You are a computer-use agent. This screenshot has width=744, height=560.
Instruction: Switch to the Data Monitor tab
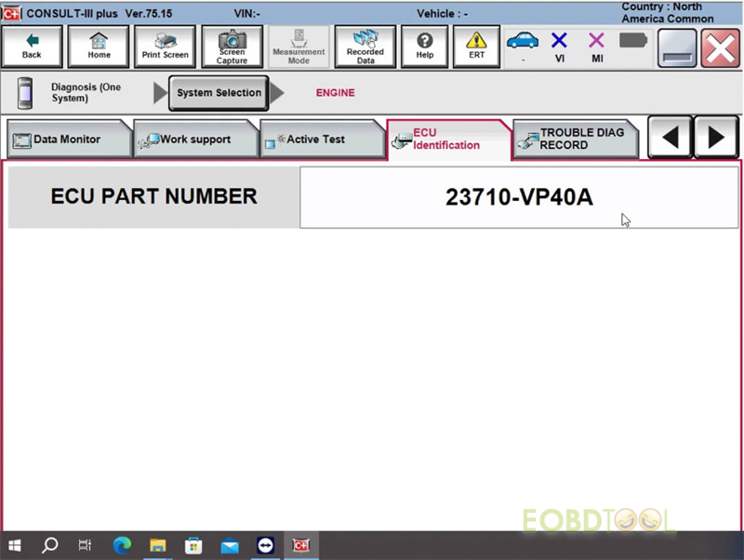65,138
